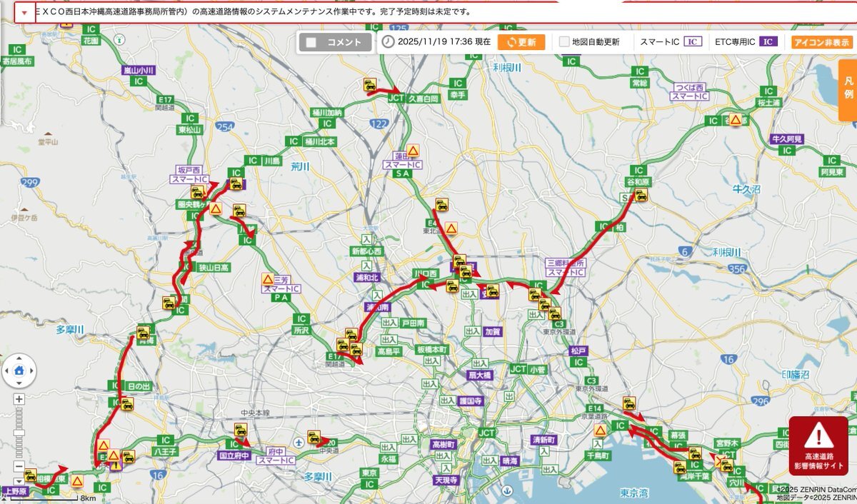
Task: Open 高速道路影響情報サイト link
Action: click(x=818, y=446)
